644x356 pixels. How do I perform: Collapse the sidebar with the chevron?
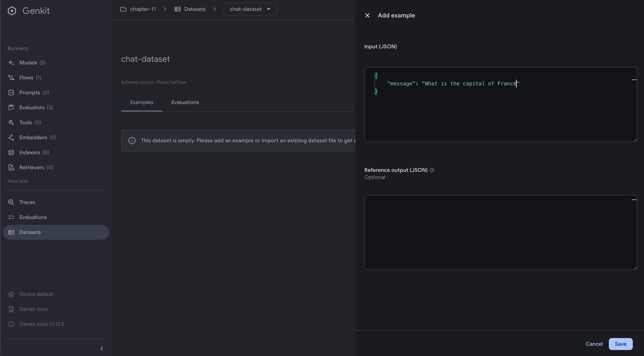coord(102,349)
